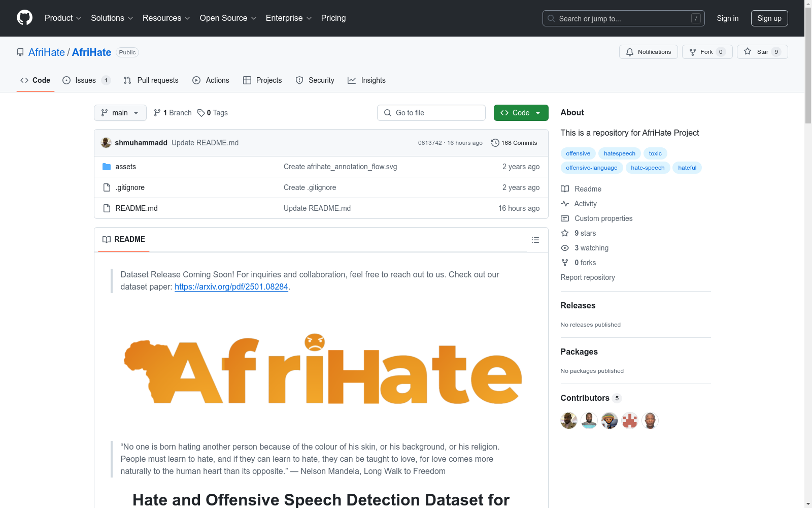Switch to the Projects tab

point(262,80)
